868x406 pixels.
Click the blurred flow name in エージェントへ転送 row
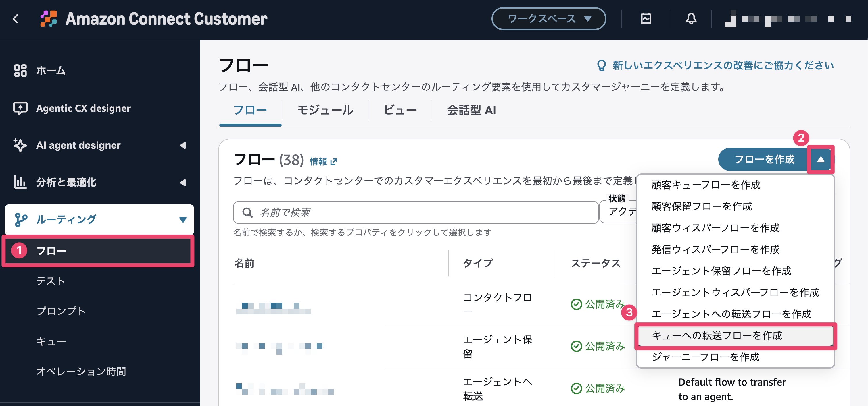[x=285, y=389]
